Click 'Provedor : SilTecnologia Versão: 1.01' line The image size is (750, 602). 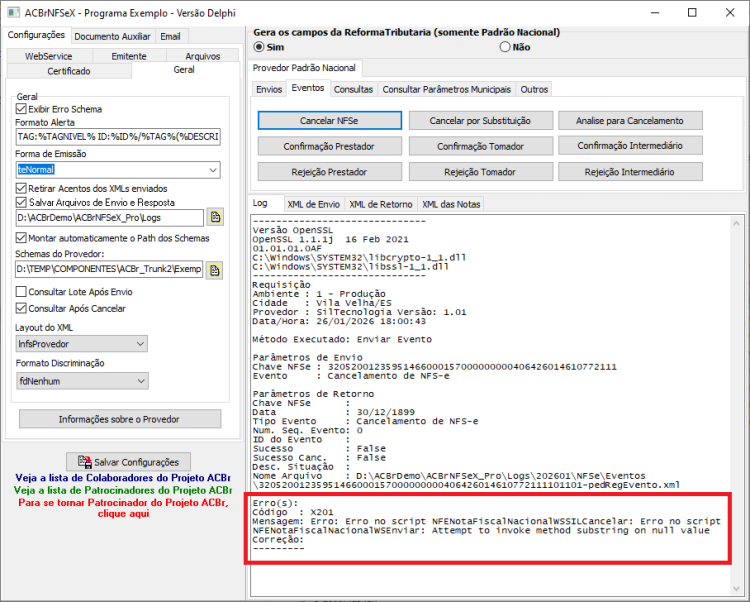click(359, 312)
